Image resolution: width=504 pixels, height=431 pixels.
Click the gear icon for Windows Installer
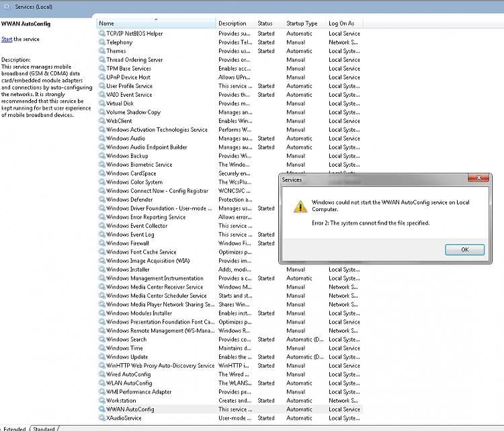tap(102, 269)
